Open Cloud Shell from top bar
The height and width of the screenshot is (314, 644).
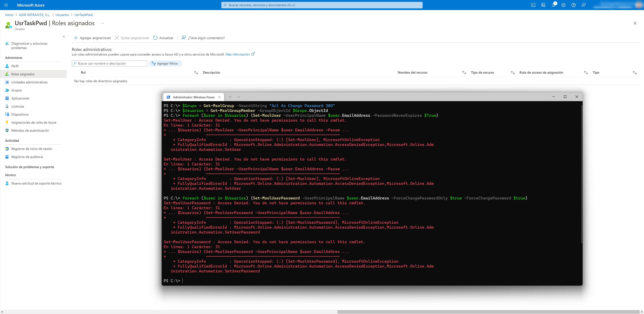tap(533, 5)
